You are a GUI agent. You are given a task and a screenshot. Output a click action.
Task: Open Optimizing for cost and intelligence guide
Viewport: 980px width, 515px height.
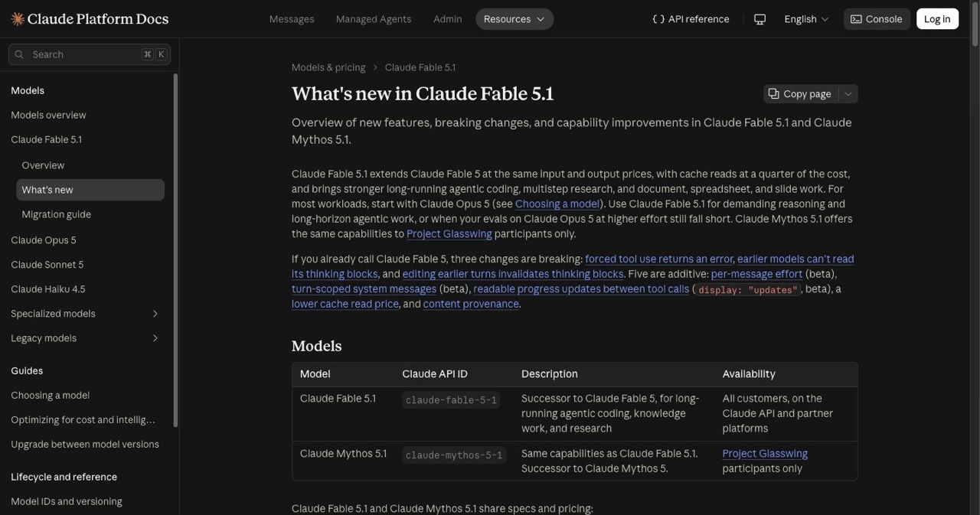click(83, 420)
